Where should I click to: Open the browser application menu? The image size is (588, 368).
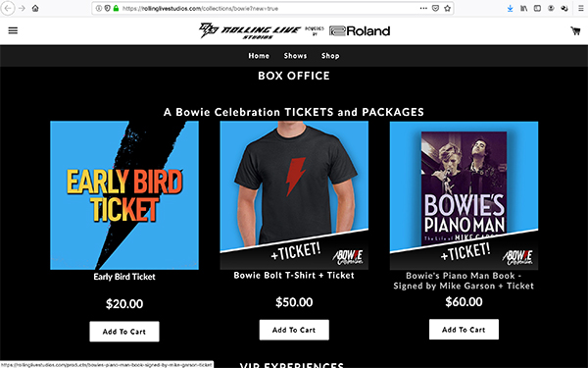coord(580,8)
